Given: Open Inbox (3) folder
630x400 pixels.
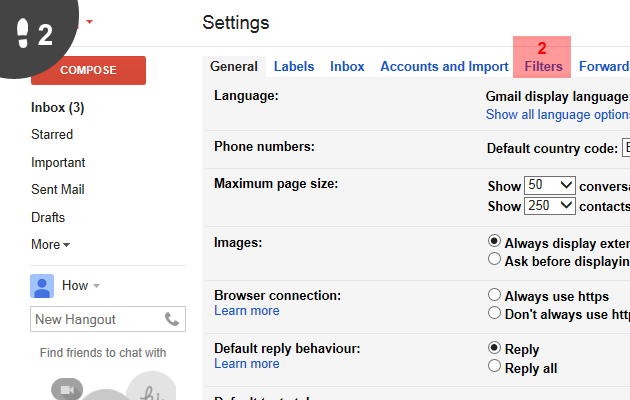Looking at the screenshot, I should pos(57,108).
